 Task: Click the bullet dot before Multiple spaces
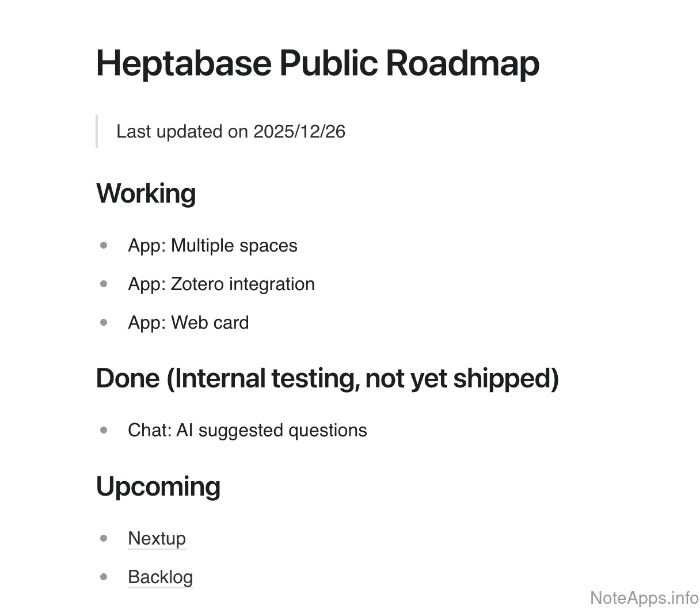click(104, 245)
